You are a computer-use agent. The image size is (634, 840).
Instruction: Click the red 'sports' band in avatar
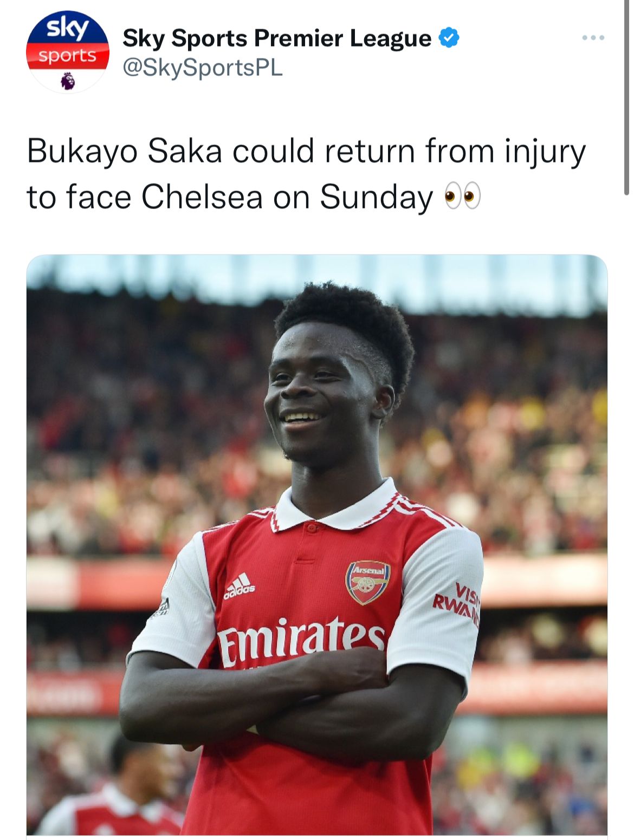click(x=68, y=56)
